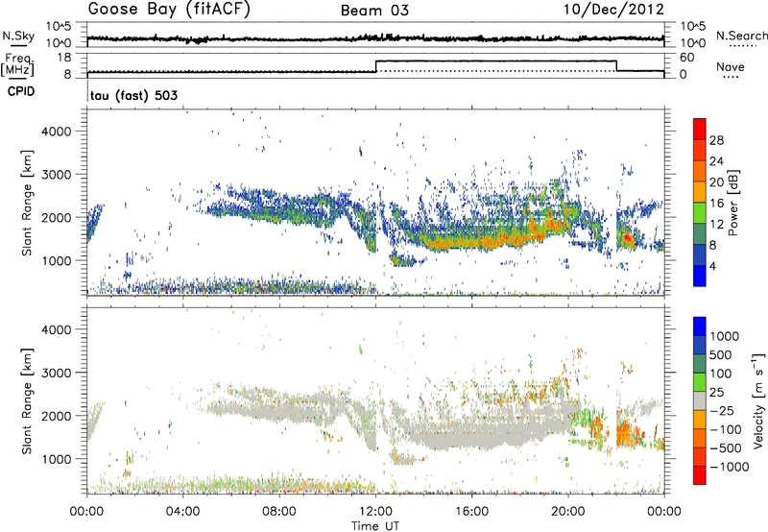
Task: Click the '-100' value on velocity colorbar
Action: click(725, 429)
